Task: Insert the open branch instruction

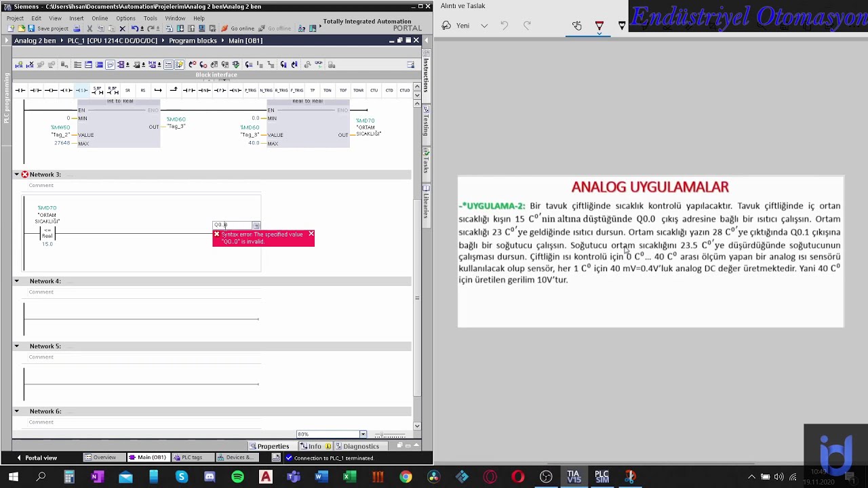Action: 158,90
